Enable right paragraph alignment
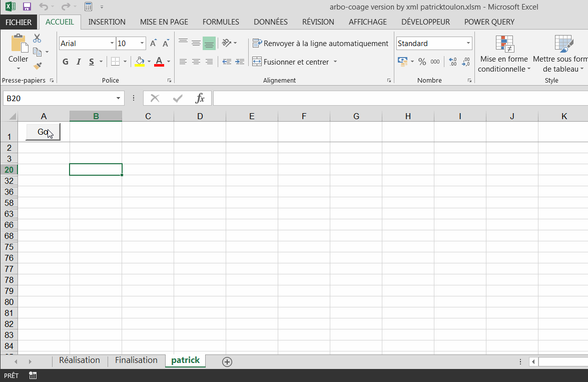This screenshot has height=382, width=588. pos(209,61)
